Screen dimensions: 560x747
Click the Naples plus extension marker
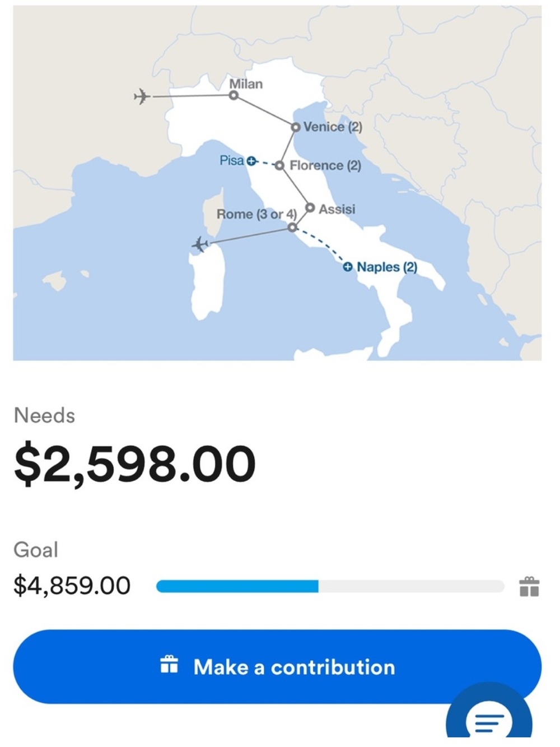[x=348, y=267]
